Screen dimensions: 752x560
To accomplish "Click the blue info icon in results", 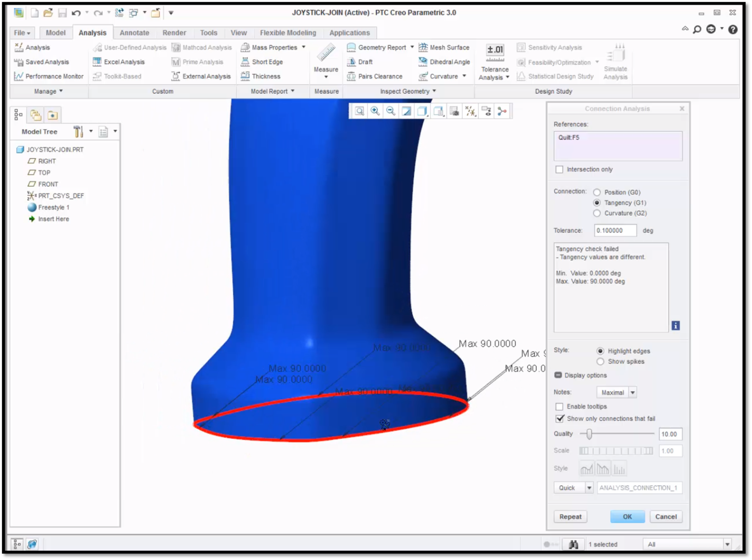I will click(x=675, y=326).
